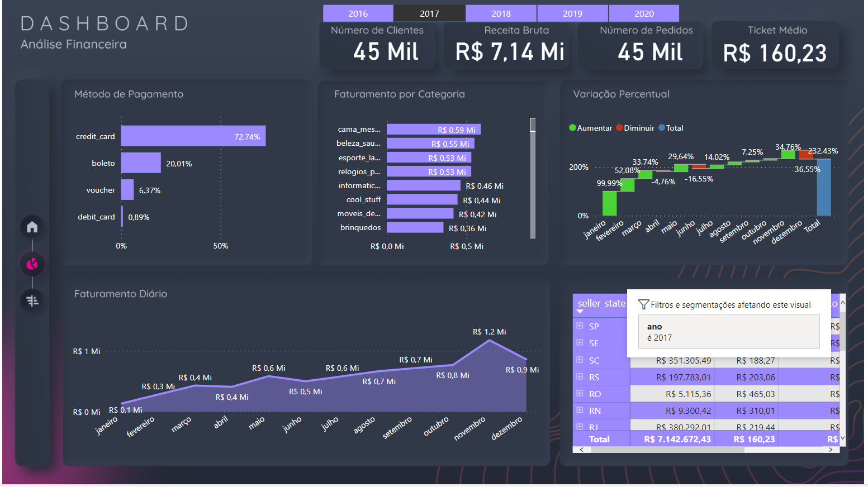Select the 2019 year button

(572, 13)
